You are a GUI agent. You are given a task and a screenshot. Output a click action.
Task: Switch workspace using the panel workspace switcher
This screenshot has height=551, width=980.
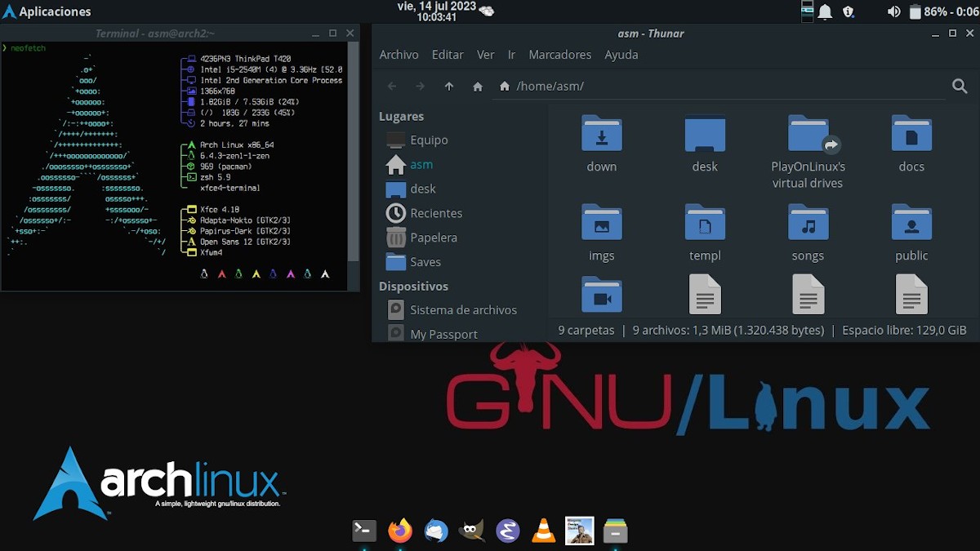tap(808, 11)
